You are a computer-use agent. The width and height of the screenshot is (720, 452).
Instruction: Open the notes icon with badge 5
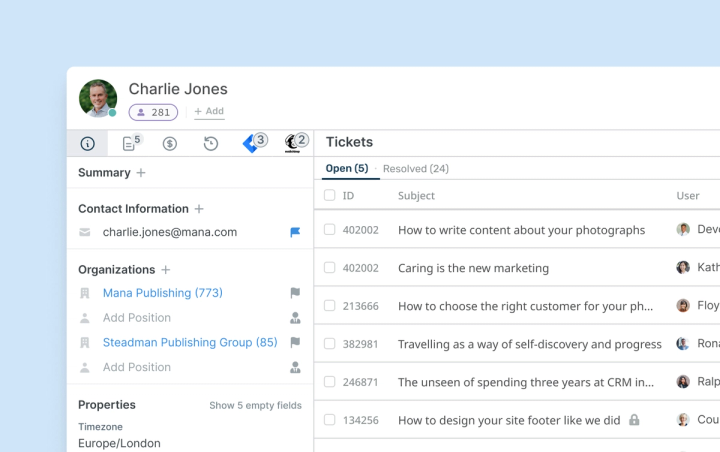[131, 143]
